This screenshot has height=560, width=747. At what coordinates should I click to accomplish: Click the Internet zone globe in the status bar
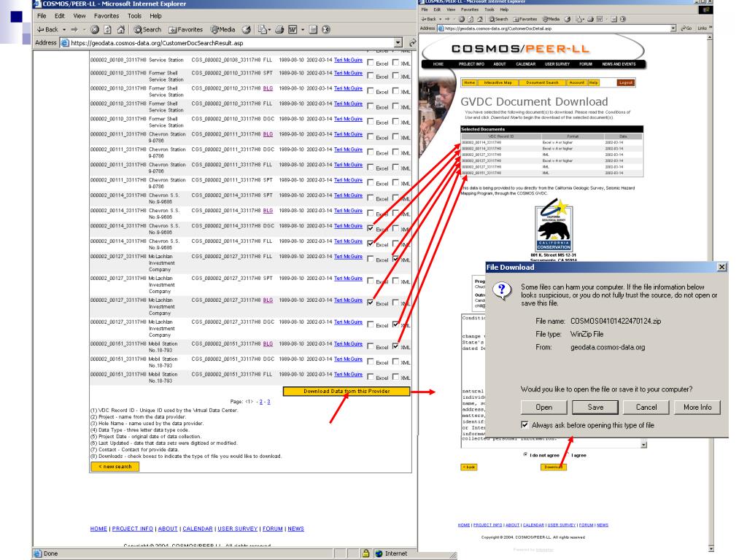[379, 553]
